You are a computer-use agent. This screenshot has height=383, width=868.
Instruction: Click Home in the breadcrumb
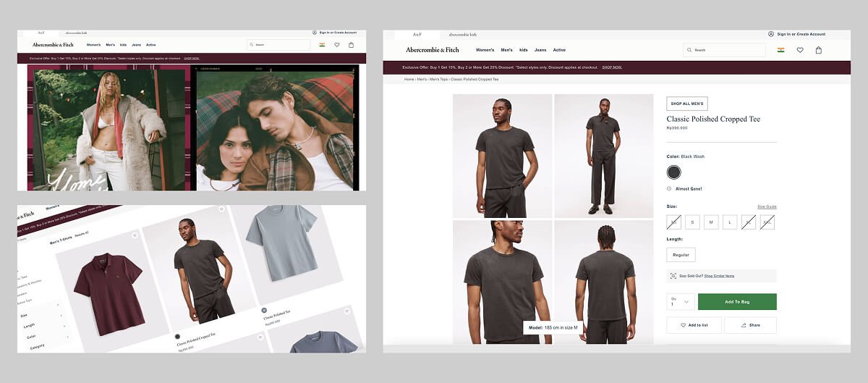pyautogui.click(x=409, y=79)
